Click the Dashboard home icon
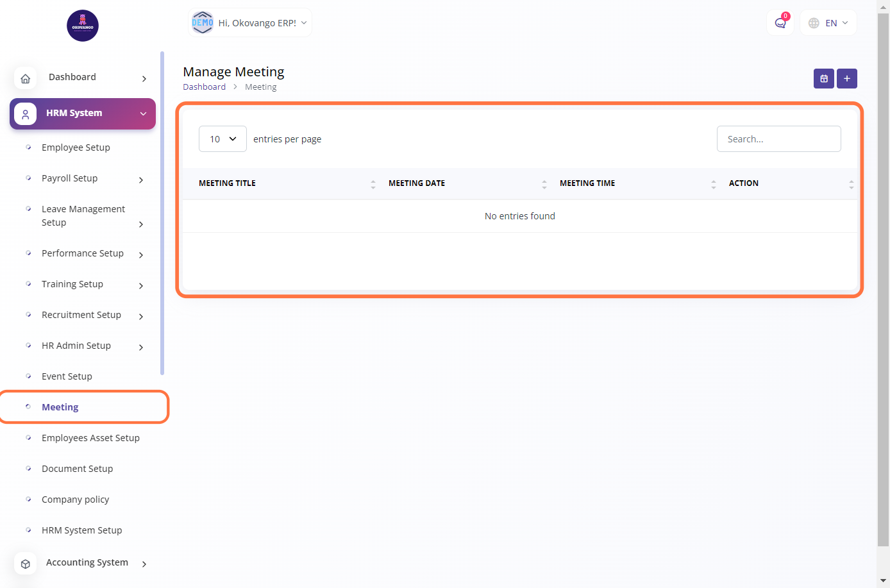Viewport: 890px width, 588px height. point(25,78)
